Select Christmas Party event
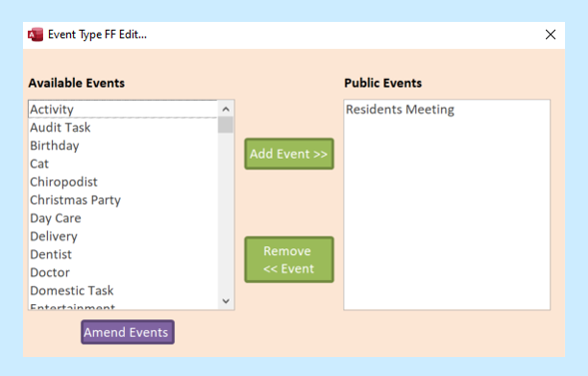The image size is (588, 376). coord(123,200)
